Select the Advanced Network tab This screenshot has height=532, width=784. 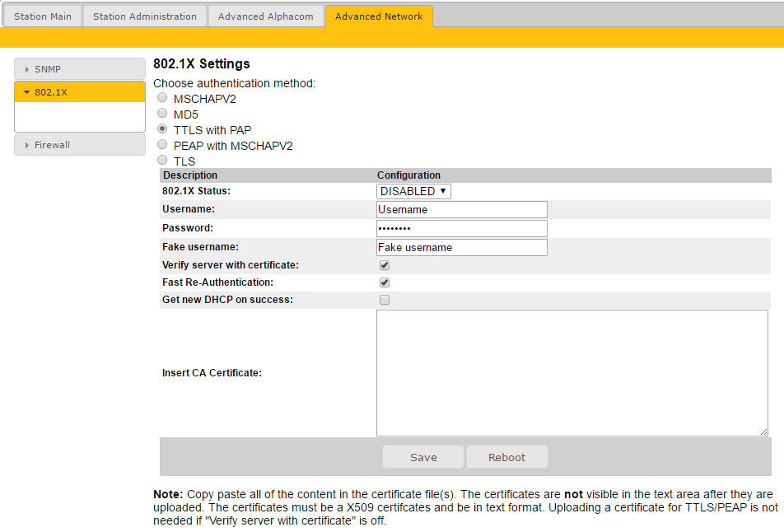379,16
